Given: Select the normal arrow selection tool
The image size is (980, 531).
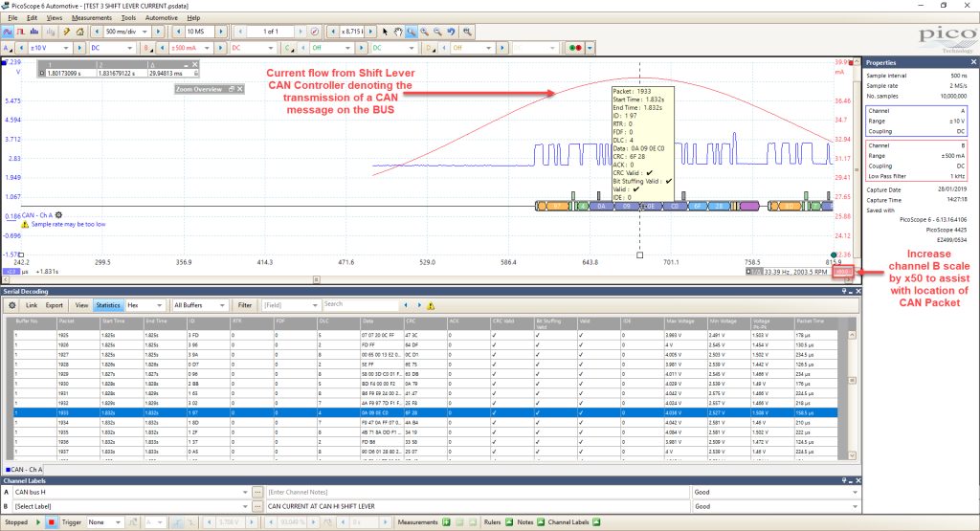Looking at the screenshot, I should pos(385,32).
